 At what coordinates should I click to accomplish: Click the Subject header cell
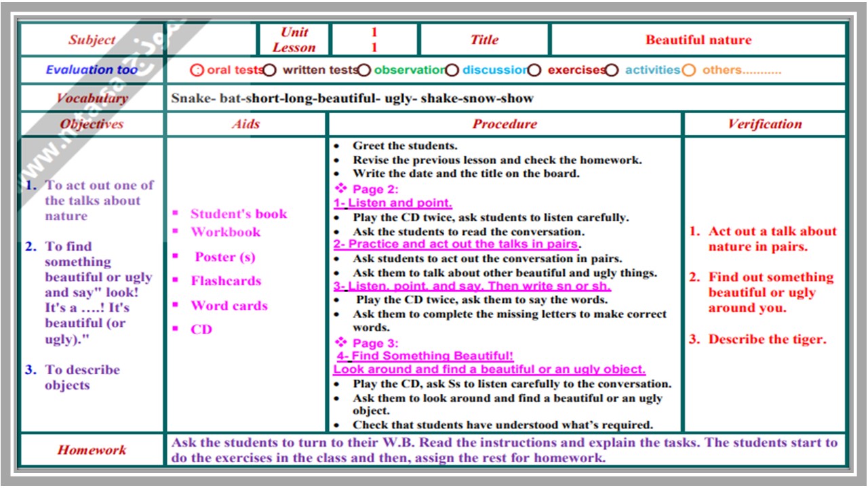(x=92, y=40)
